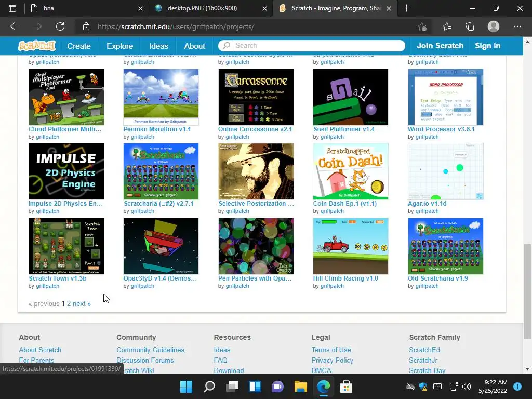Open the Favorites list icon
This screenshot has width=532, height=399.
click(446, 26)
